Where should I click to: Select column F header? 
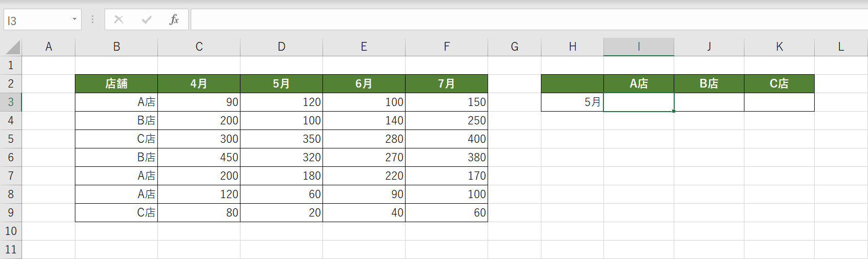point(447,47)
